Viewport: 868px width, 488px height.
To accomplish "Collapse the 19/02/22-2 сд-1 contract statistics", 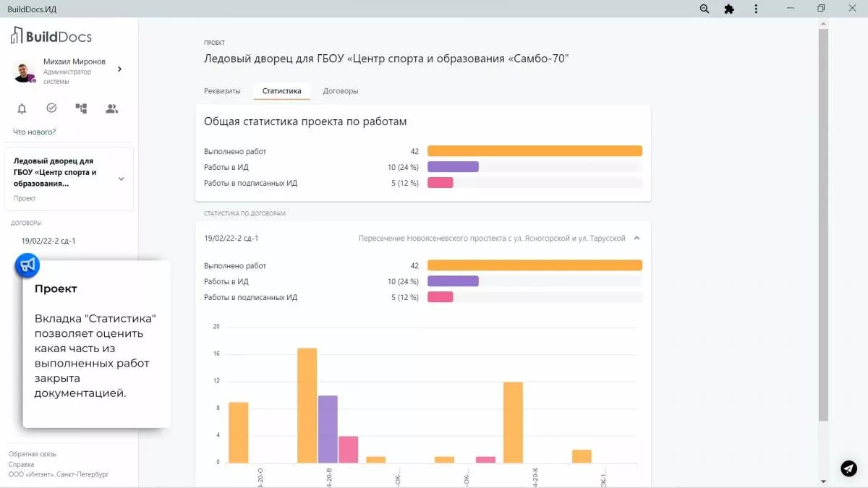I will pyautogui.click(x=637, y=238).
